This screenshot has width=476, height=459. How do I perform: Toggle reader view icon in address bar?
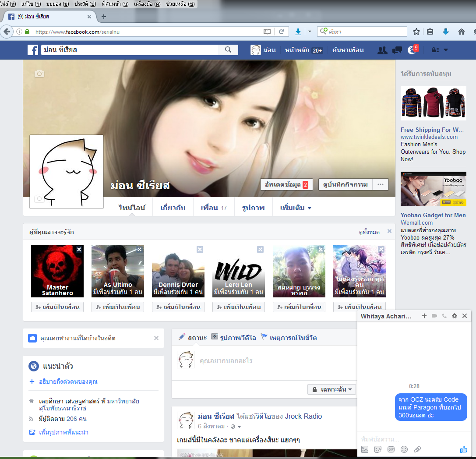tap(267, 32)
